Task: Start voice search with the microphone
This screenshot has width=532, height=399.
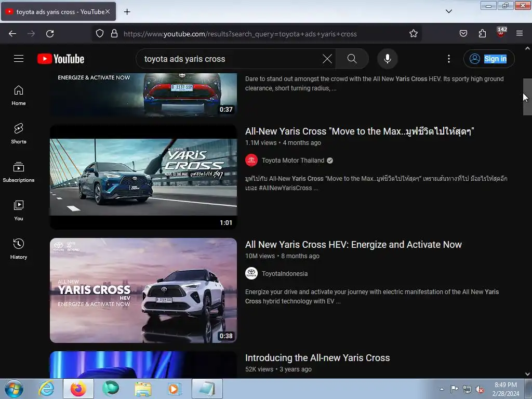Action: tap(387, 59)
